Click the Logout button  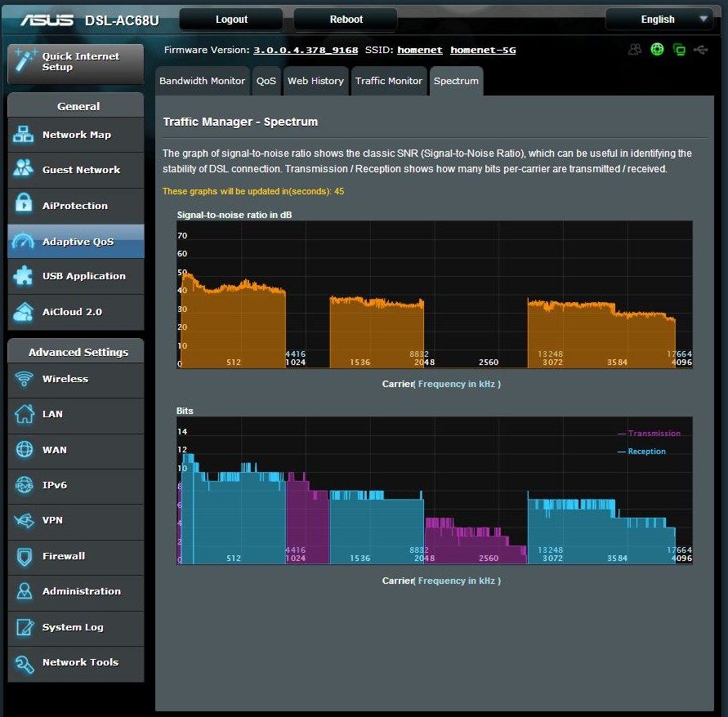pyautogui.click(x=231, y=20)
